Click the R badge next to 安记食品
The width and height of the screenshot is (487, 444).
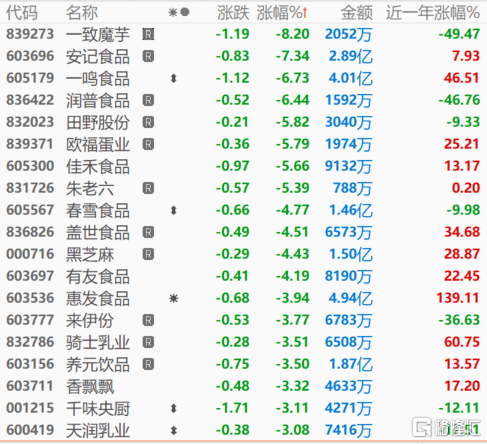[x=148, y=56]
